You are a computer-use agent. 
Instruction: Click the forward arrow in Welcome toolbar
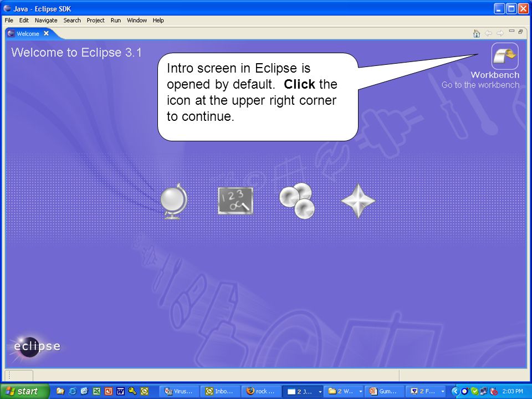point(500,33)
